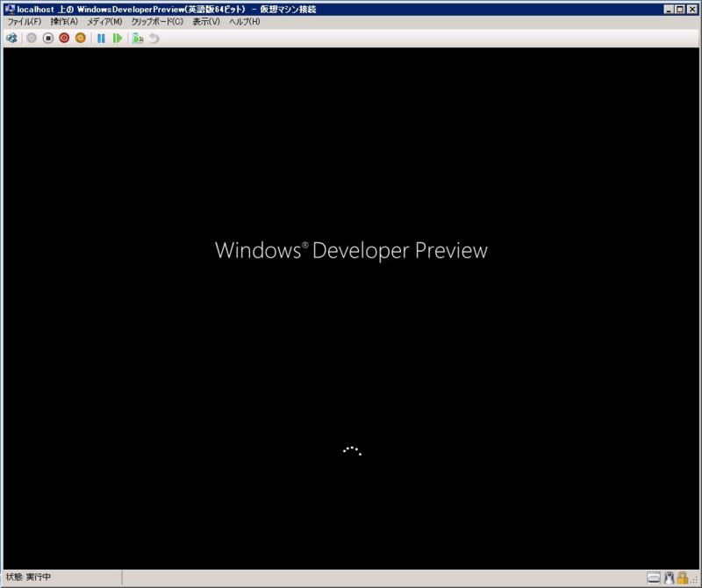Minimize the virtual machine connection window
The height and width of the screenshot is (588, 702).
[x=669, y=9]
